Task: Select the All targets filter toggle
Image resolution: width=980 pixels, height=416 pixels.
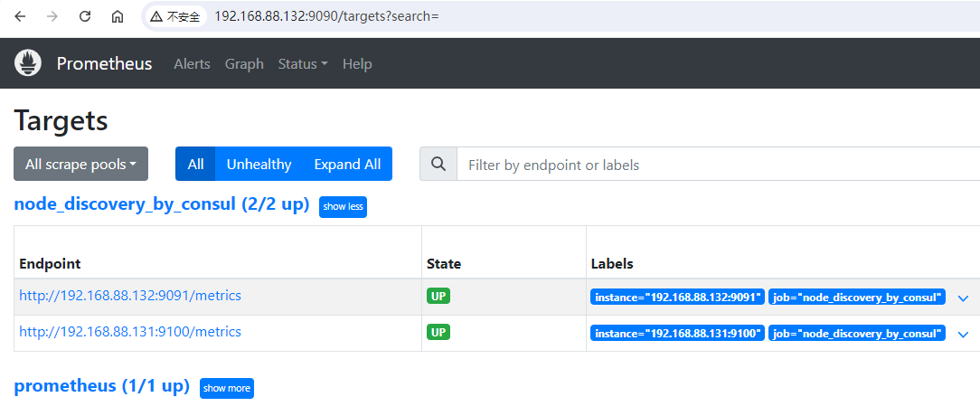Action: pyautogui.click(x=195, y=165)
